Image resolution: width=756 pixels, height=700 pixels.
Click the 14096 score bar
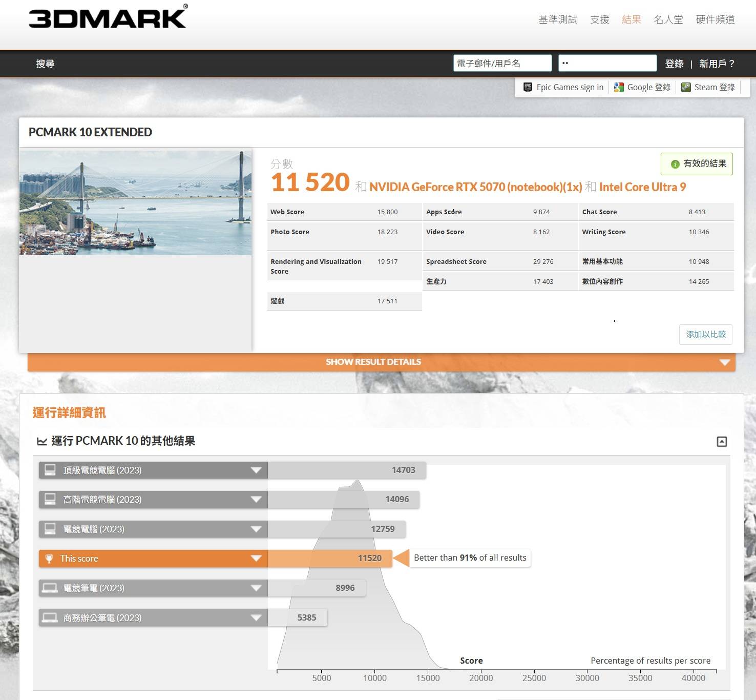tap(344, 499)
